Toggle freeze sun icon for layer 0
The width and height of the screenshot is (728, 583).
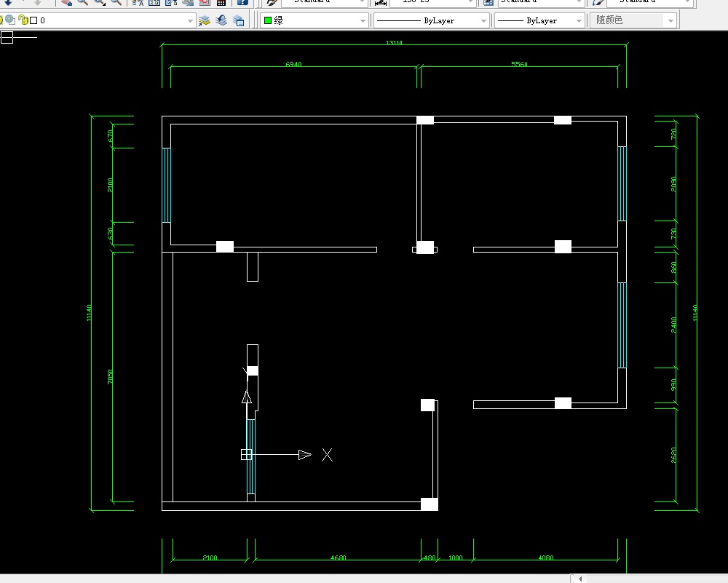tap(11, 20)
